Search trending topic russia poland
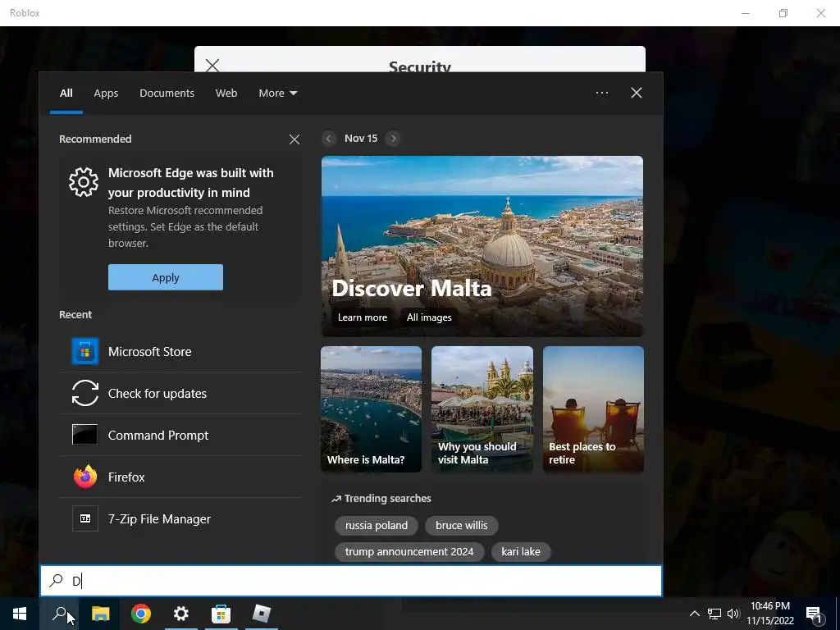This screenshot has height=630, width=840. pyautogui.click(x=377, y=526)
